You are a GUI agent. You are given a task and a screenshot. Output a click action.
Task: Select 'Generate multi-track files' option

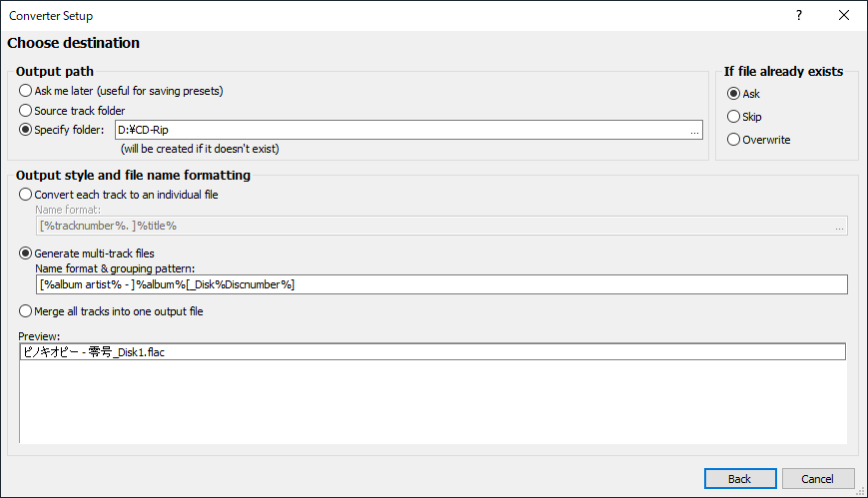[x=25, y=253]
